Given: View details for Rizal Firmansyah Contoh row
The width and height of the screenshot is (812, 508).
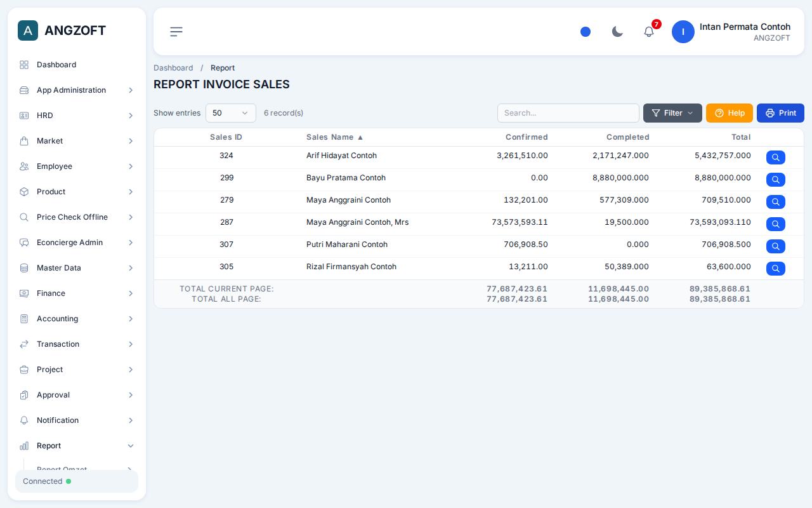Looking at the screenshot, I should click(x=776, y=269).
